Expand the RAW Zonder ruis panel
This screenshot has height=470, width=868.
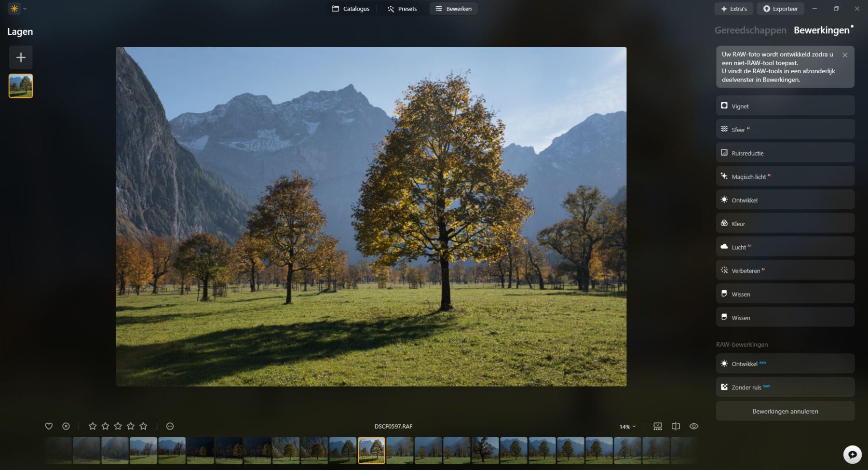[785, 387]
